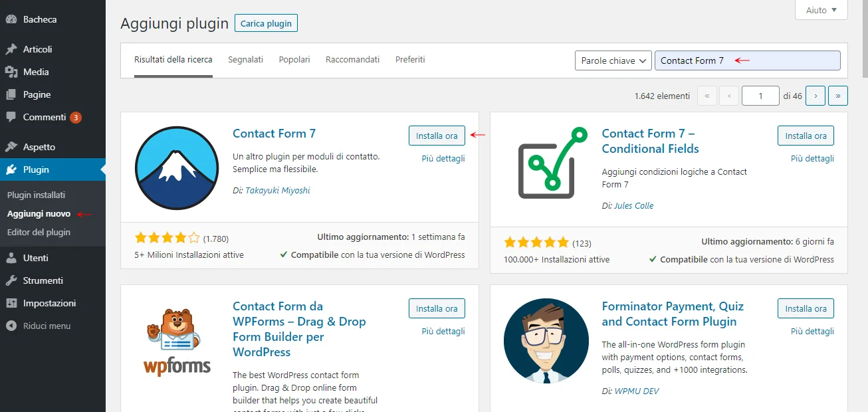Viewport: 868px width, 412px height.
Task: Open Contact Form 7 – Conditional Fields title
Action: (651, 141)
